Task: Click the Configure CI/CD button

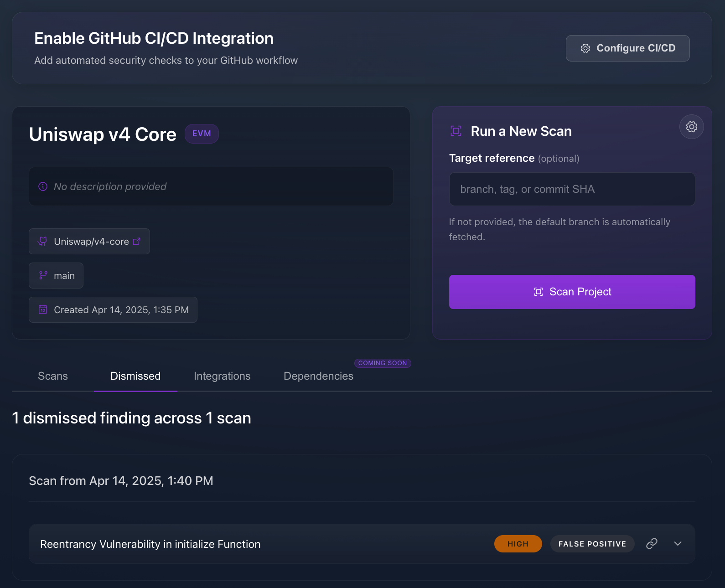Action: click(x=627, y=48)
